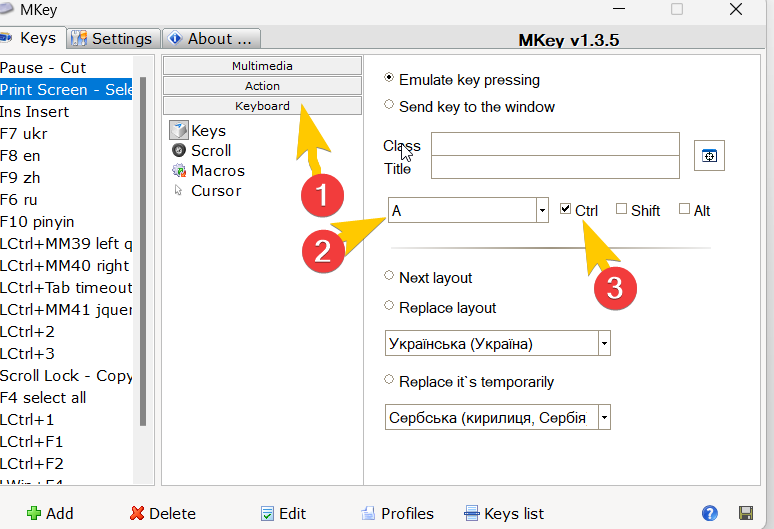Image resolution: width=774 pixels, height=529 pixels.
Task: Switch to the Settings tab
Action: pos(113,38)
